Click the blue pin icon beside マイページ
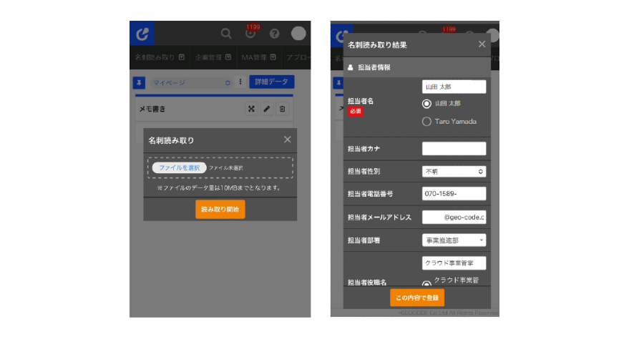The width and height of the screenshot is (644, 337). tap(139, 82)
